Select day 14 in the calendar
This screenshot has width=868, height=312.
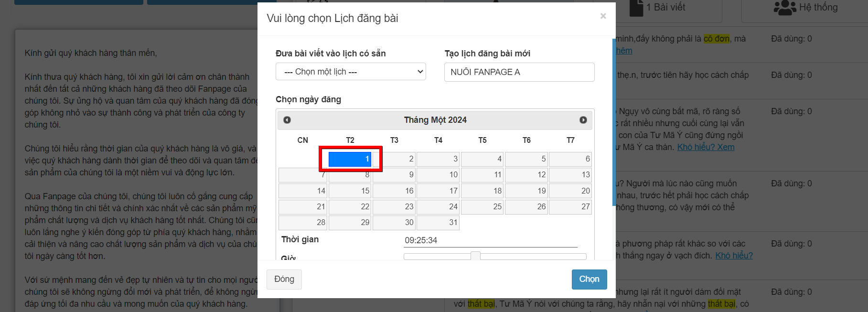[x=303, y=191]
